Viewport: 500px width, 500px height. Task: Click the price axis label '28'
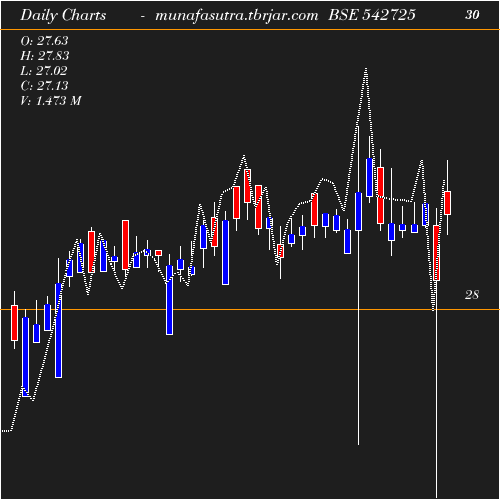point(472,295)
